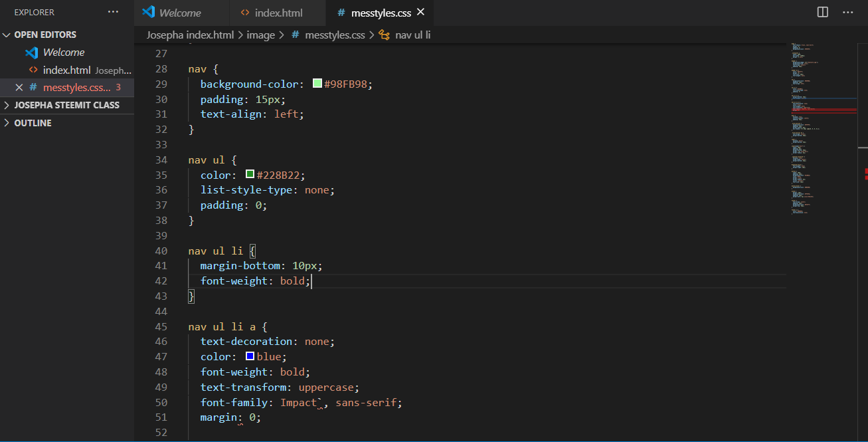The width and height of the screenshot is (868, 442).
Task: Click messtyles.css breadcrumb segment
Action: pyautogui.click(x=335, y=35)
